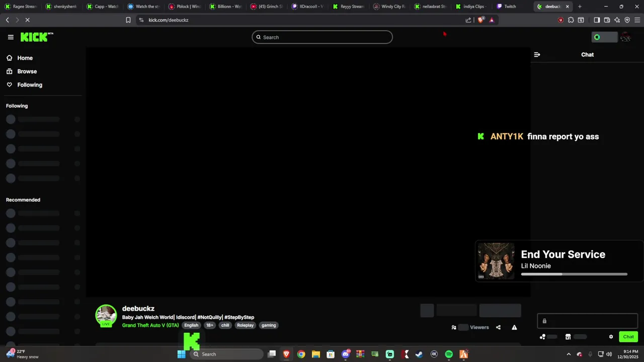The image size is (644, 362).
Task: Collapse the chat panel arrow icon
Action: coord(537,54)
